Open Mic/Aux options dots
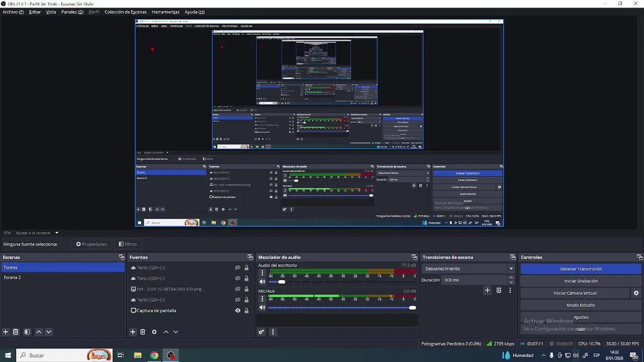644x362 pixels. coord(262,299)
